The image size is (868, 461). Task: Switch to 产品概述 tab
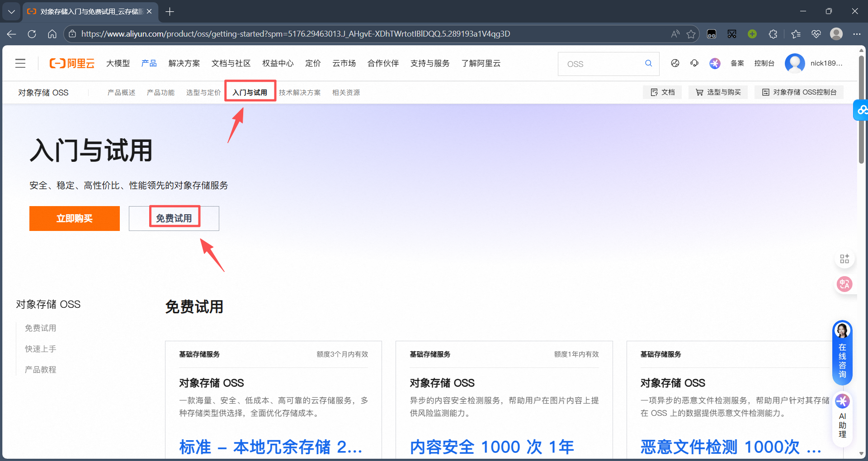(x=122, y=93)
